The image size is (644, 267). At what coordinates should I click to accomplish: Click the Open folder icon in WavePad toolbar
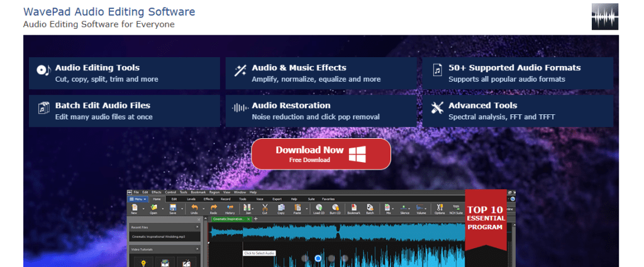click(153, 207)
